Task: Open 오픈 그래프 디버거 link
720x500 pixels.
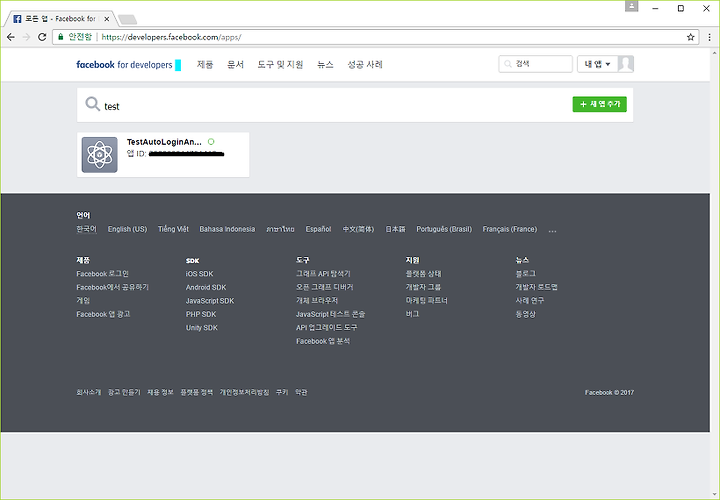Action: pyautogui.click(x=325, y=287)
